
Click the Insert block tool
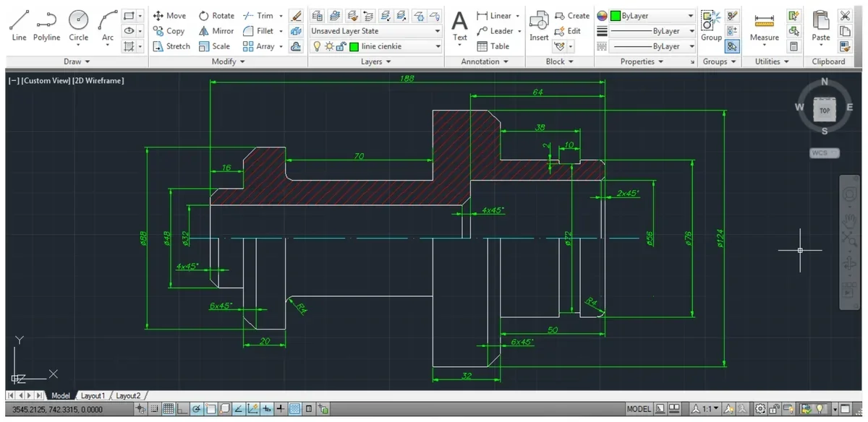539,27
